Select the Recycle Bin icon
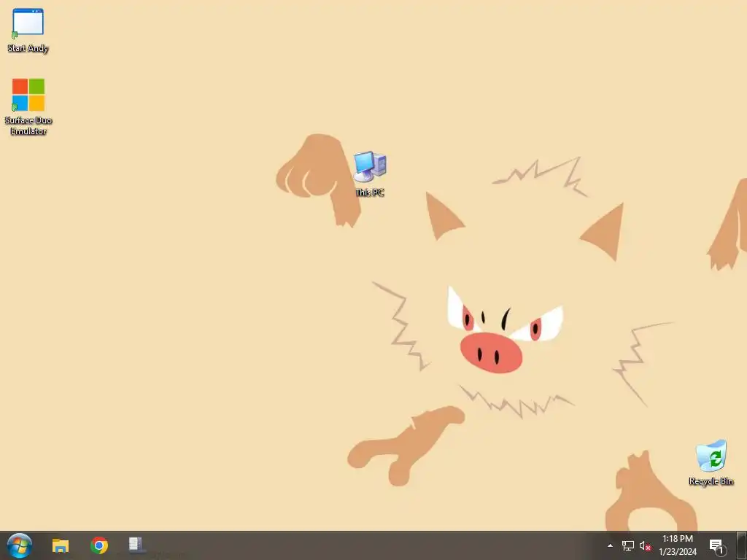 tap(711, 463)
